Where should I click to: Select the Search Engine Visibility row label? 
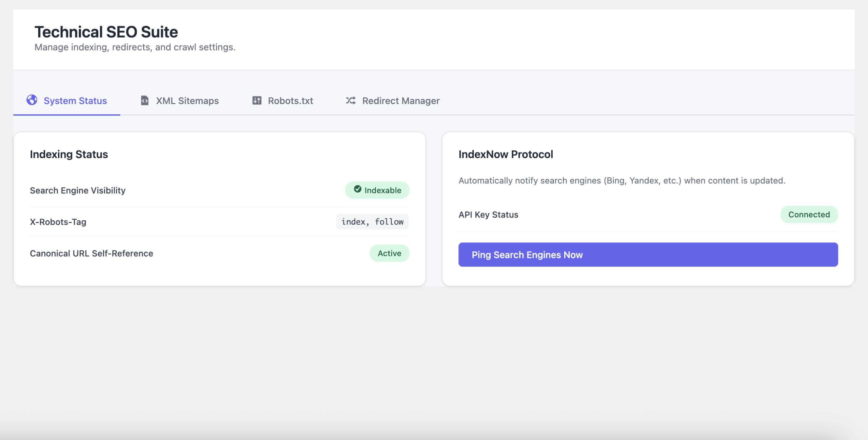(x=78, y=191)
